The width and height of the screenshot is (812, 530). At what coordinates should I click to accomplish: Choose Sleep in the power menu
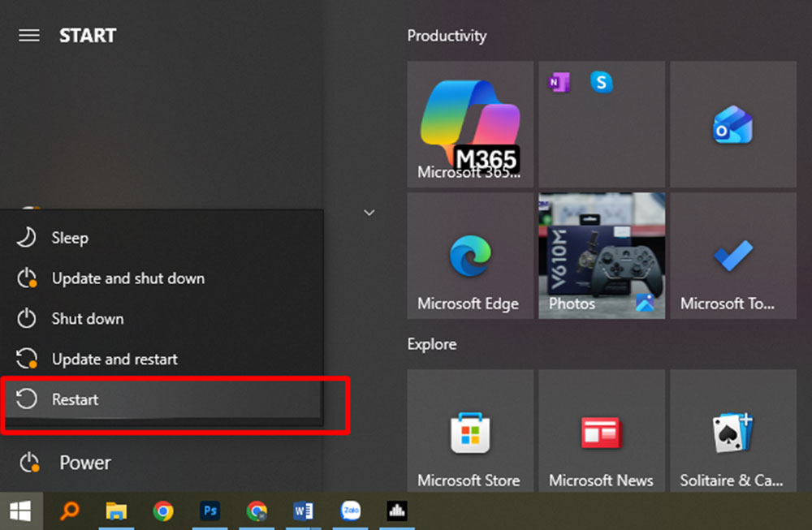click(70, 238)
